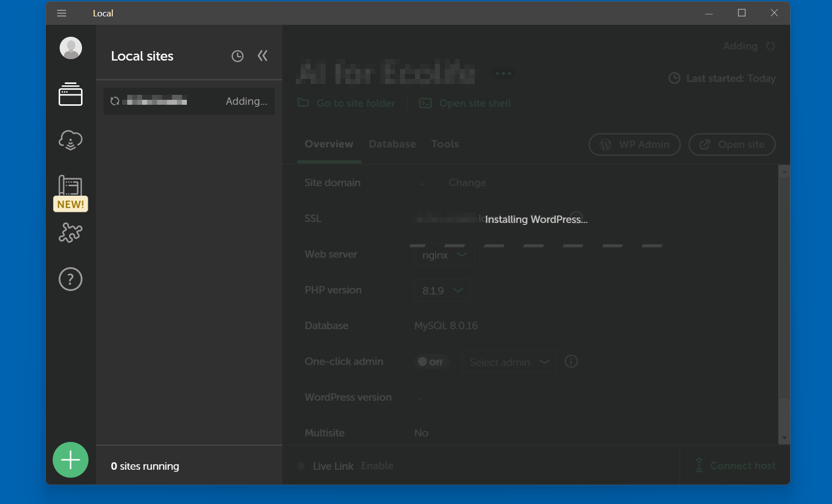Open the user account avatar
Screen dimensions: 832x504
tap(71, 48)
